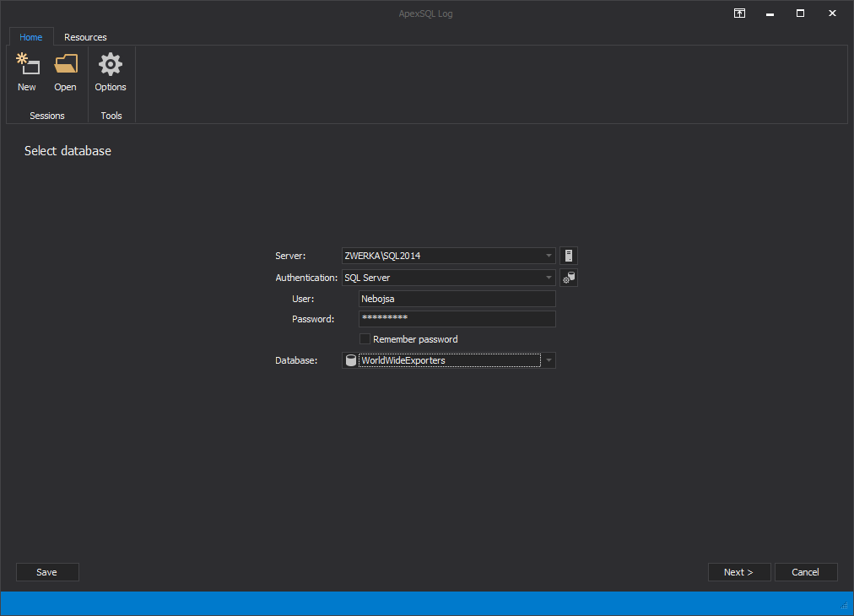Click the Sessions group label

pos(47,116)
